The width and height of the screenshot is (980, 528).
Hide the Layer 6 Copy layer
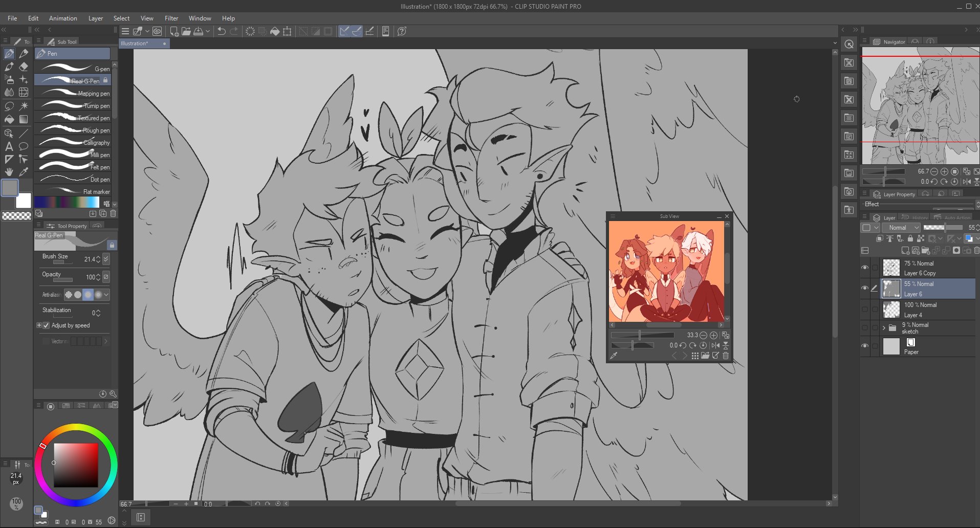pos(865,268)
